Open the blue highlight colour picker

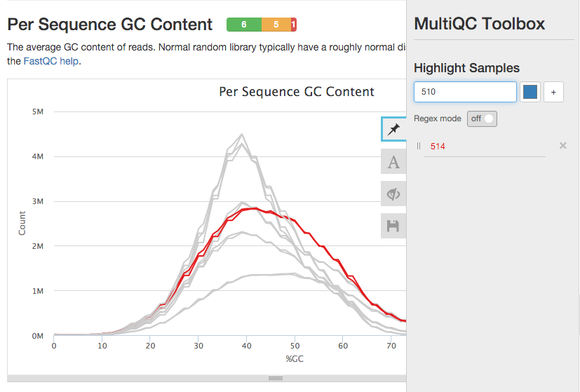[x=530, y=92]
